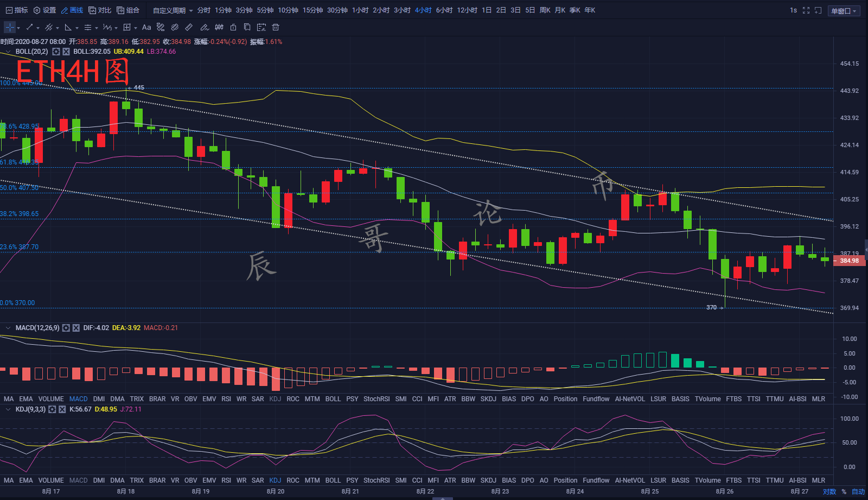Screen dimensions: 868x500
Task: Expand the channel tool dropdown arrow
Action: click(58, 28)
